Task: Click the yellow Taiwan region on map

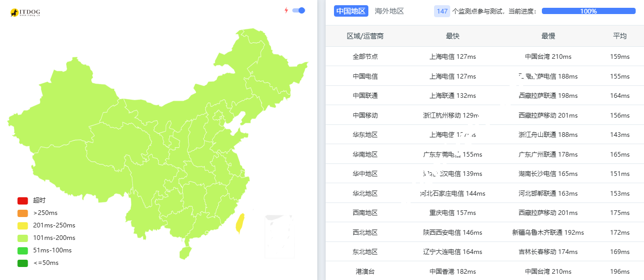Action: (240, 222)
